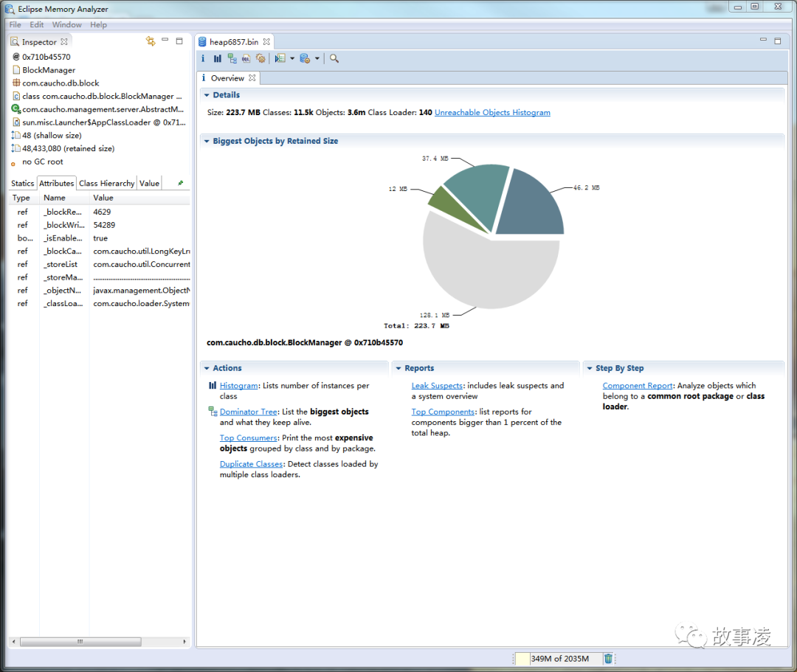Open the Duplicate Classes link

click(251, 464)
